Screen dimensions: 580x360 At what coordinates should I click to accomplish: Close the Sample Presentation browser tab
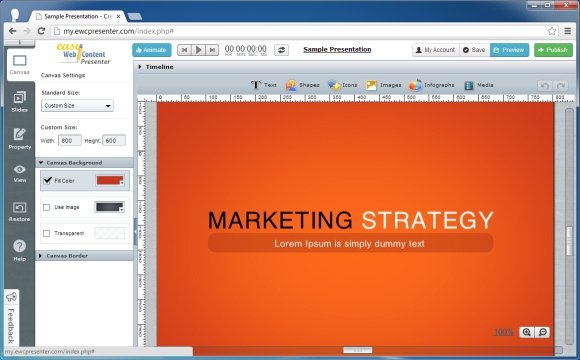point(119,17)
